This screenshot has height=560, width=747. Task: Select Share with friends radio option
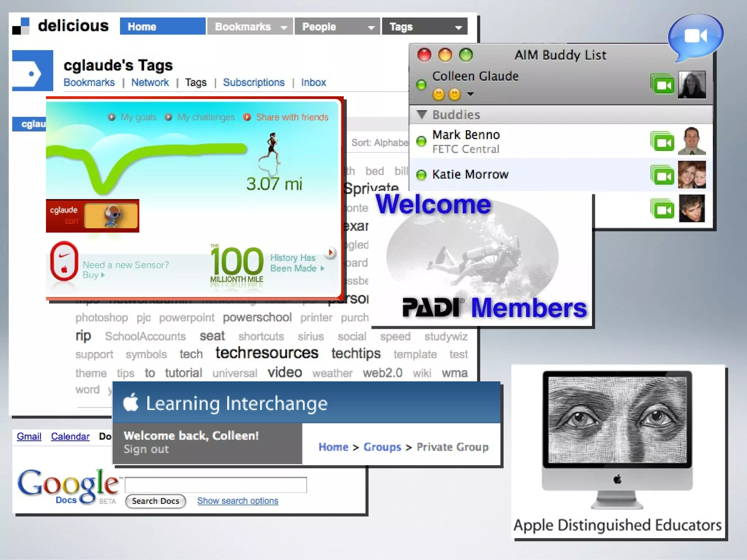click(247, 117)
